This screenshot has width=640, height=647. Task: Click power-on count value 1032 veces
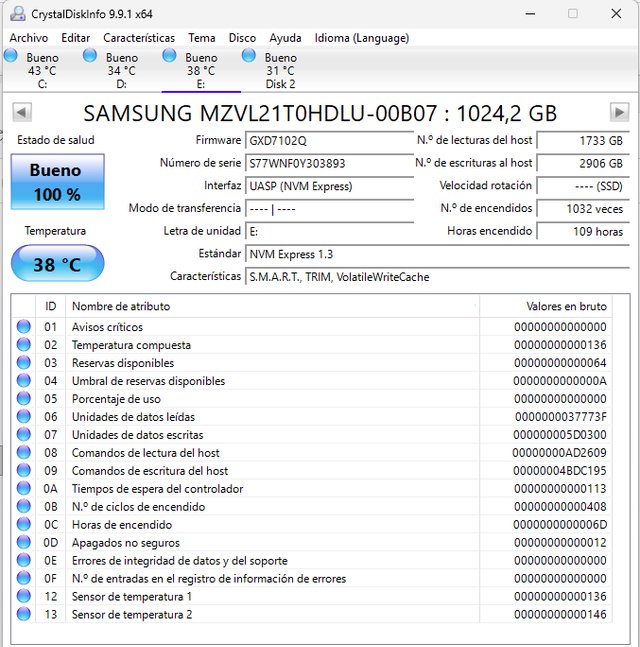(583, 209)
